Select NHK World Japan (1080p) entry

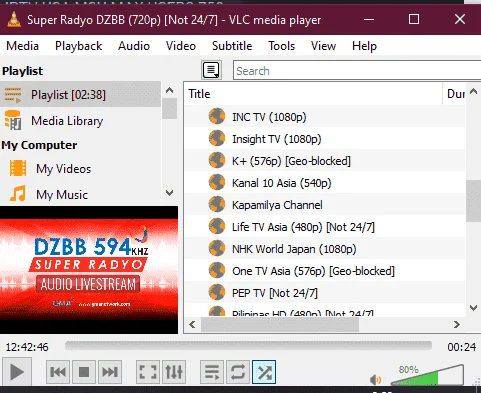point(325,249)
